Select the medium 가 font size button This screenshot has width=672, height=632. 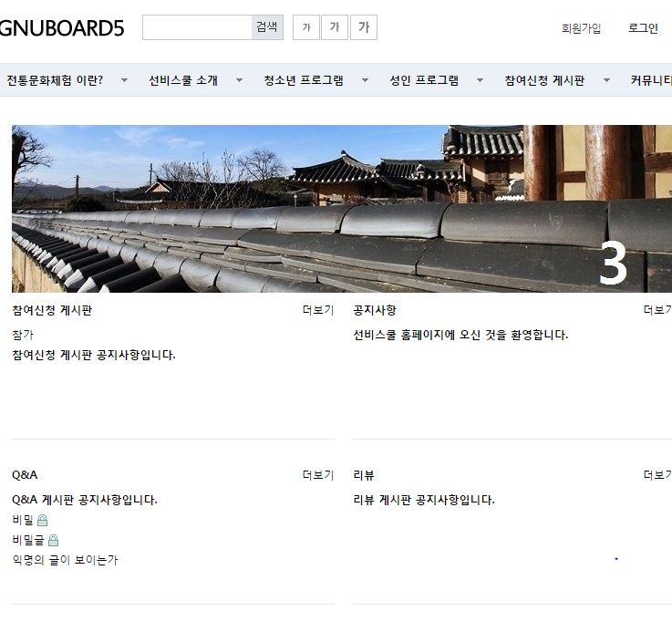(x=335, y=27)
